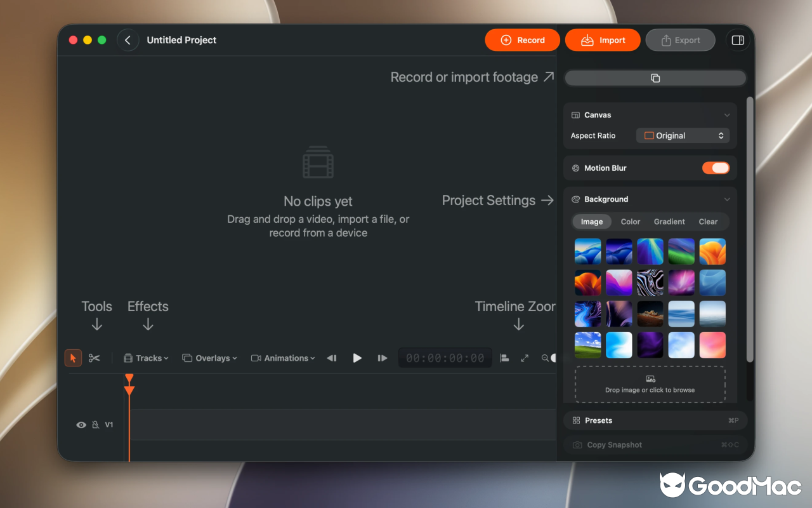Viewport: 812px width, 508px height.
Task: Select the Clear background tab
Action: (x=708, y=222)
